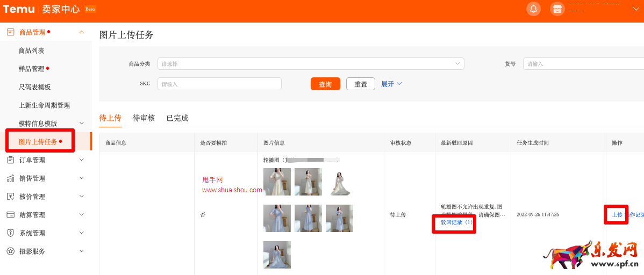Image resolution: width=644 pixels, height=275 pixels.
Task: Open the 商品分类 dropdown
Action: 310,64
